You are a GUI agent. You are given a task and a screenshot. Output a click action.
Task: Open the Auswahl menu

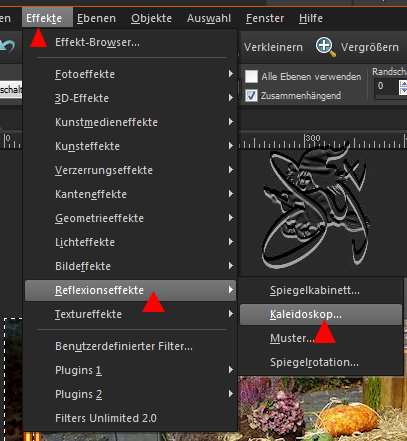(209, 18)
